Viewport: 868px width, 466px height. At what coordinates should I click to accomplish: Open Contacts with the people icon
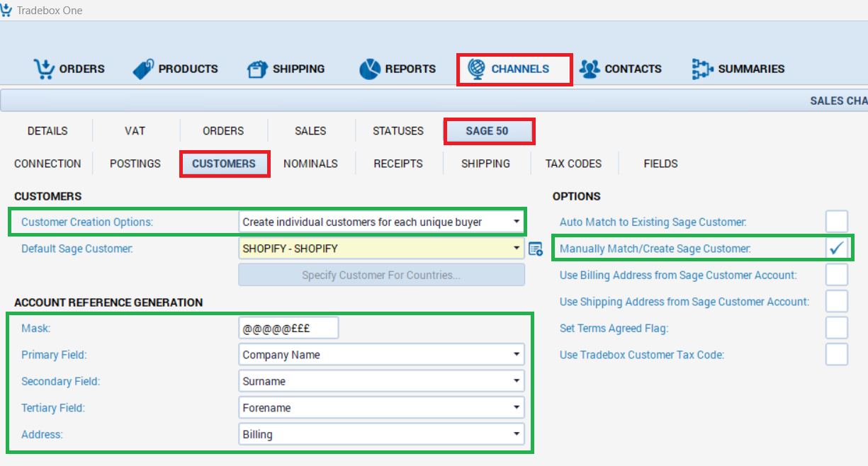[590, 68]
